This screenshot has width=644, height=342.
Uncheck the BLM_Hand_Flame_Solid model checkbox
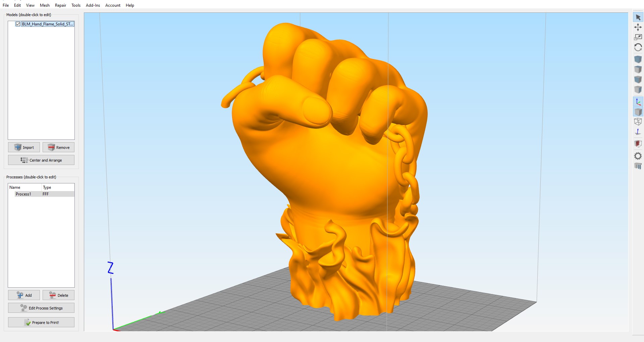click(18, 24)
